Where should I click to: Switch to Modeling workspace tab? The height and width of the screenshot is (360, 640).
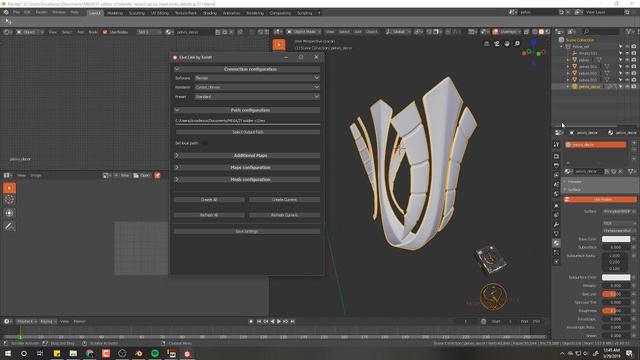115,13
